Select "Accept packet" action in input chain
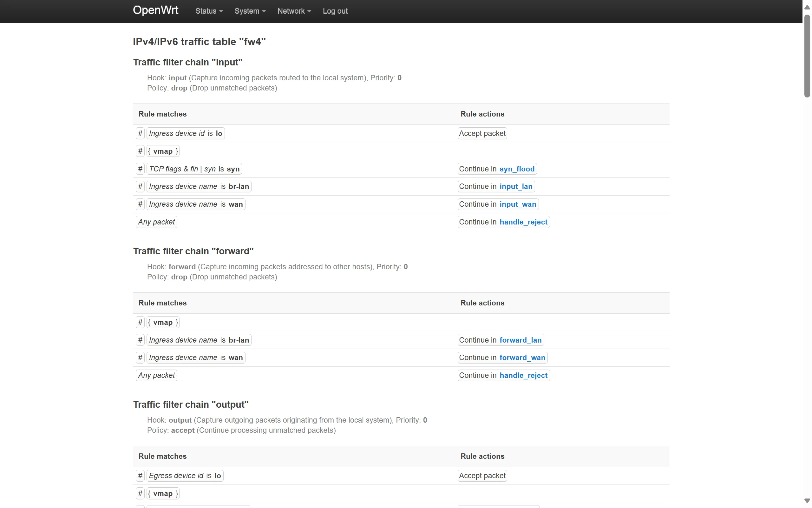The height and width of the screenshot is (508, 812). (482, 133)
